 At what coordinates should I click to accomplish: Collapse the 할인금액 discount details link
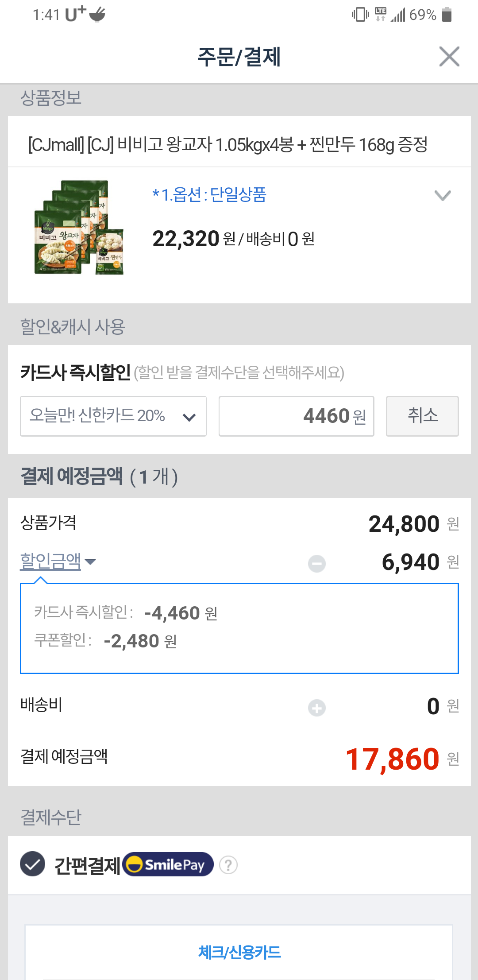click(50, 562)
